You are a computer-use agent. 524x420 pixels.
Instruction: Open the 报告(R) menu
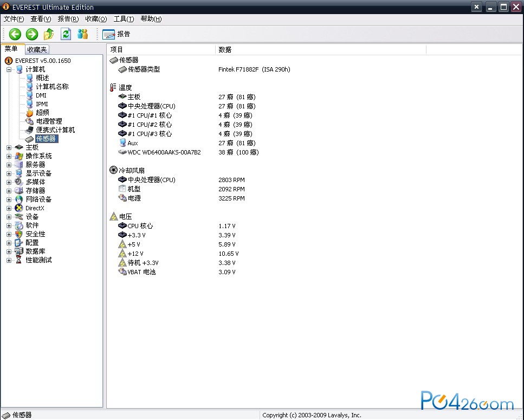68,19
